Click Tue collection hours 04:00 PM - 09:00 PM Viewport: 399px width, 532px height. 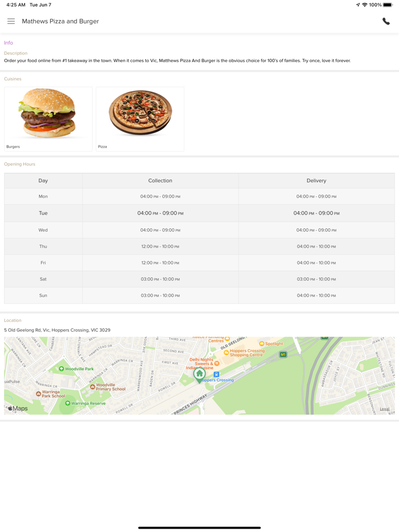tap(160, 213)
